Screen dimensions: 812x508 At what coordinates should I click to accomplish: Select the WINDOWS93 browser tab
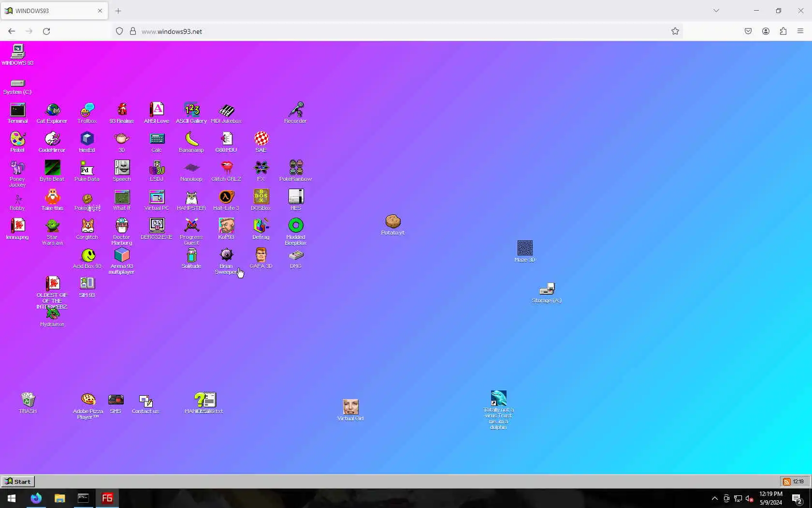[54, 11]
